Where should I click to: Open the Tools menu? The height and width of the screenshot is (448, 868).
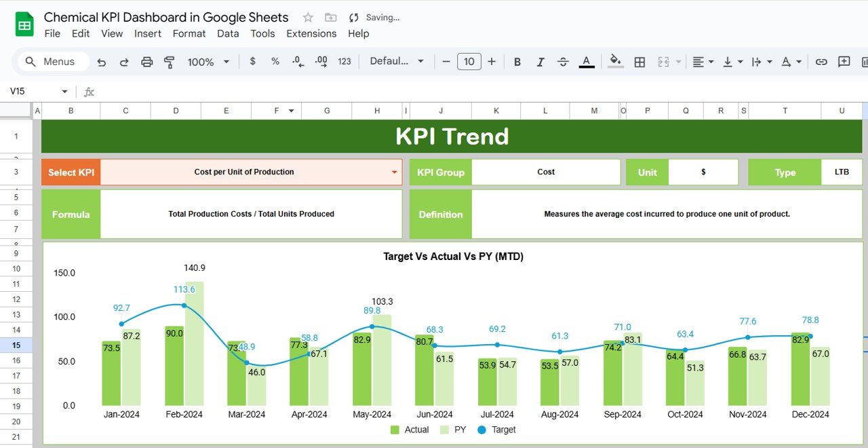pyautogui.click(x=262, y=33)
